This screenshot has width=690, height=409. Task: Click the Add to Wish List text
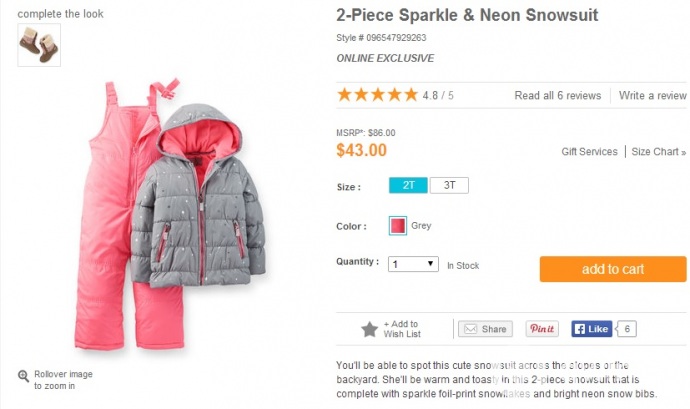click(x=402, y=329)
